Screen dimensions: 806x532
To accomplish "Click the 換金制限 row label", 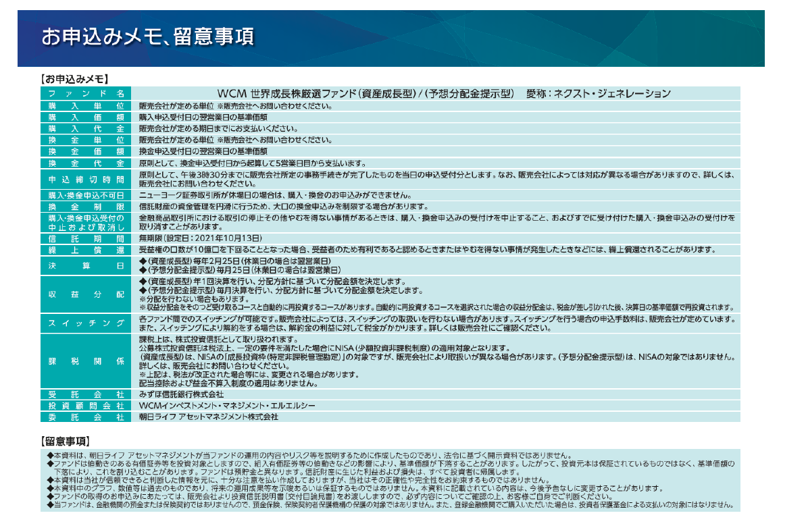I will point(86,207).
